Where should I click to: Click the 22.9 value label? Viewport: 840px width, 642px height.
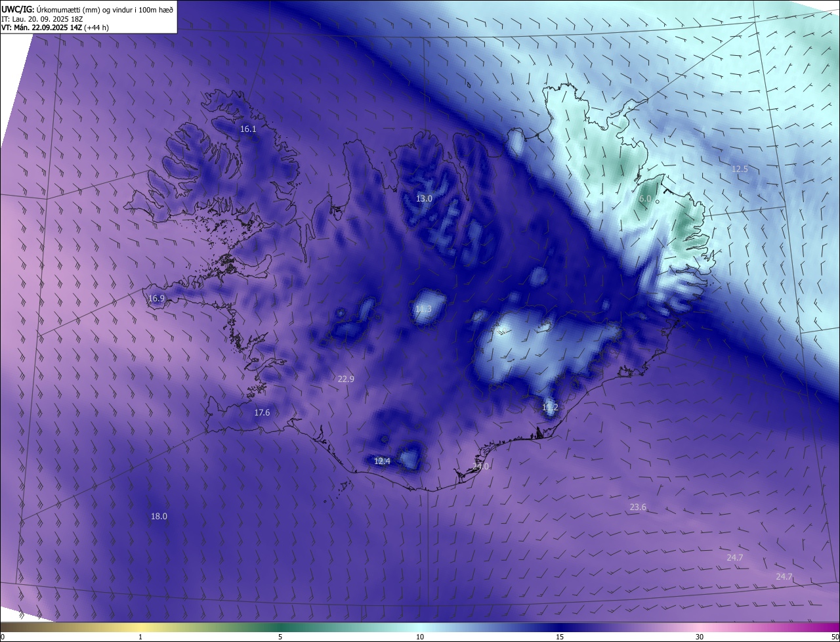point(346,379)
